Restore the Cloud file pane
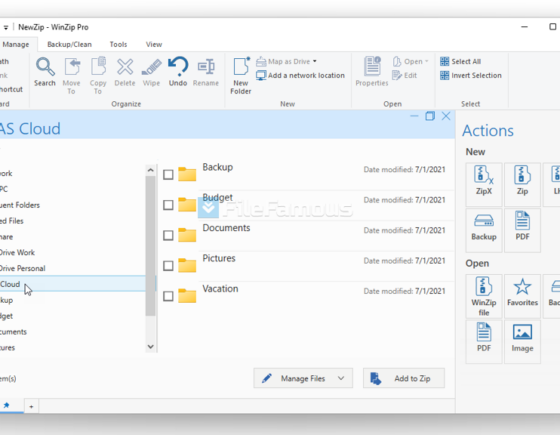 pyautogui.click(x=430, y=116)
